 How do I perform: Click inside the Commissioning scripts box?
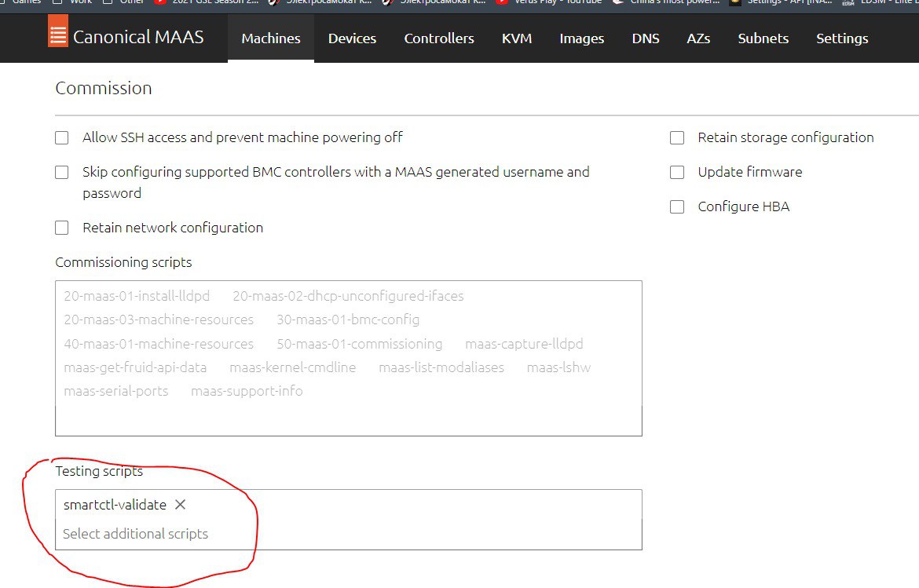pyautogui.click(x=349, y=416)
